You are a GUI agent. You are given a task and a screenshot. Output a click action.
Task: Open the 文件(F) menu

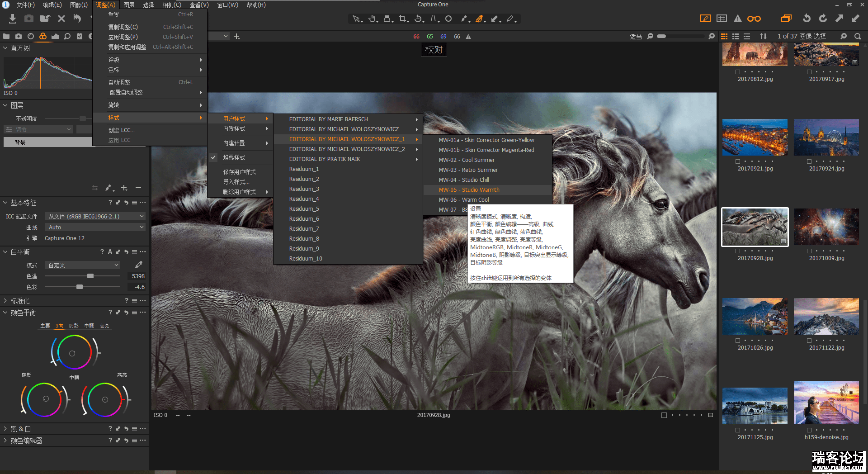26,5
